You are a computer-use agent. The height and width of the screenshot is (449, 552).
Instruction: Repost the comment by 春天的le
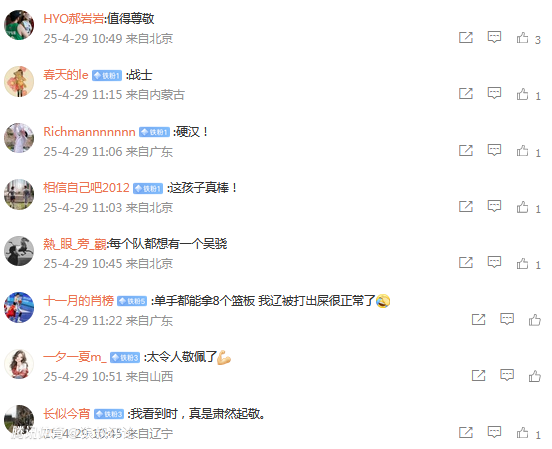pyautogui.click(x=466, y=94)
